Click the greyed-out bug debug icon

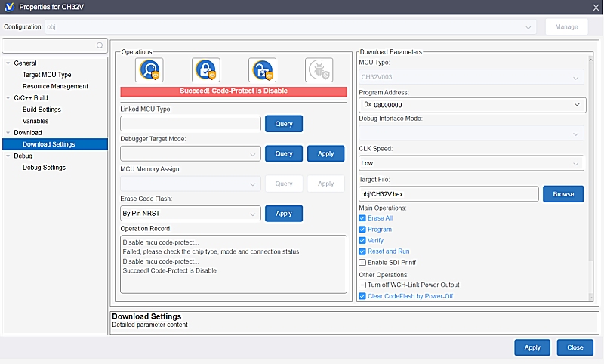coord(319,70)
